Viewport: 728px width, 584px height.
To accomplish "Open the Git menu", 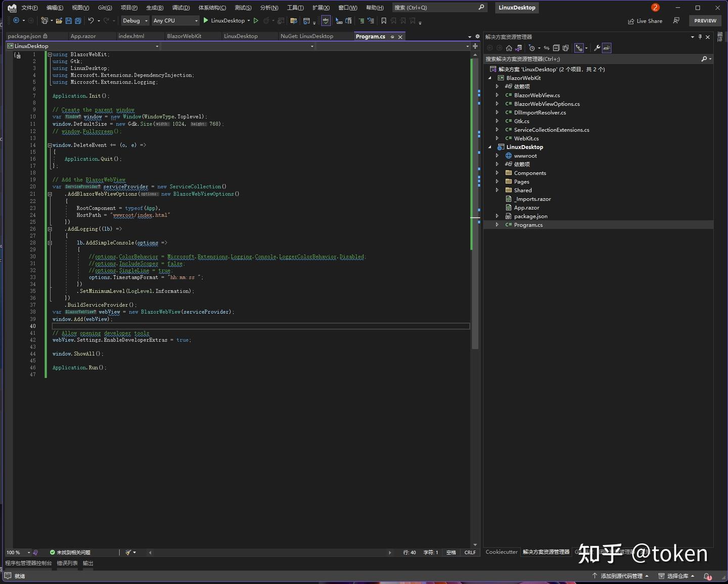I will click(x=105, y=7).
